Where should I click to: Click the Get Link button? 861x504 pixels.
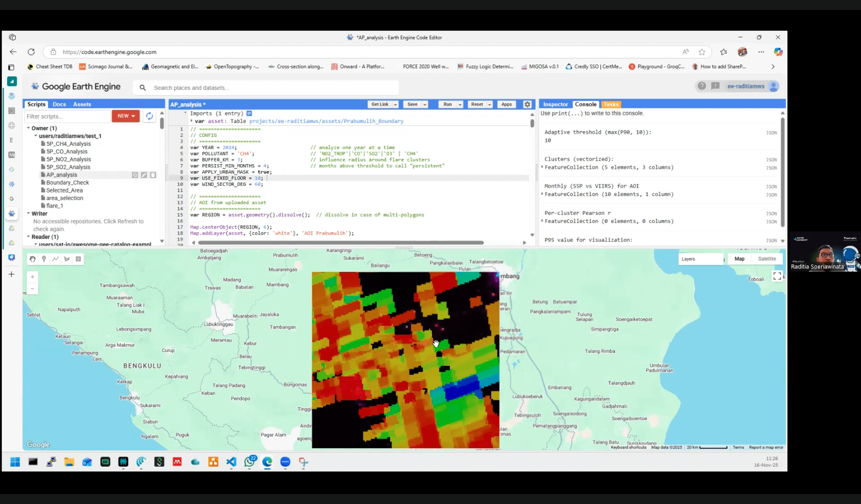pyautogui.click(x=380, y=104)
